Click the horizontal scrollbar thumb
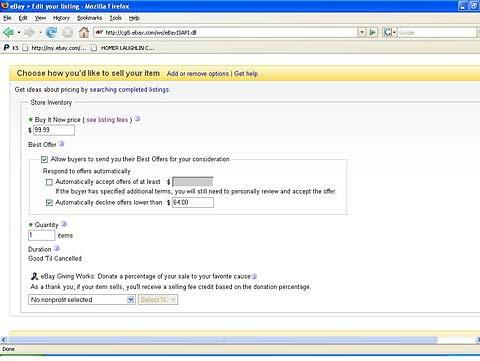Screen dimensions: 480x361 pos(223,340)
